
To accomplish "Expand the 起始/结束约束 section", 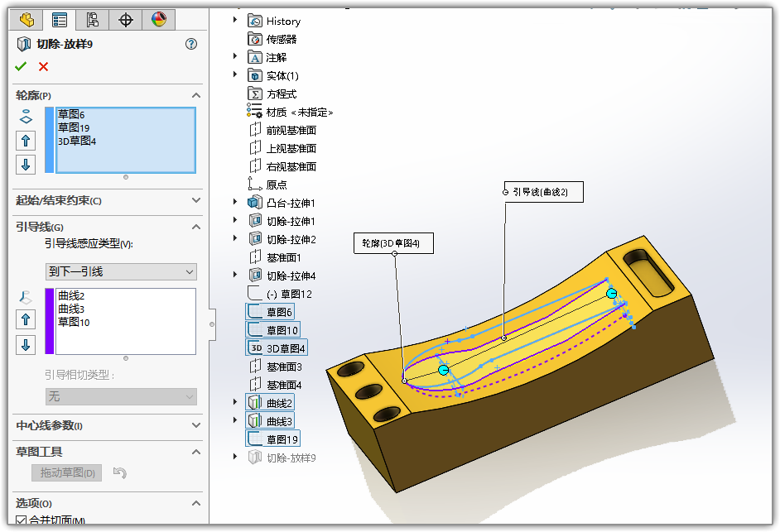I will (196, 200).
